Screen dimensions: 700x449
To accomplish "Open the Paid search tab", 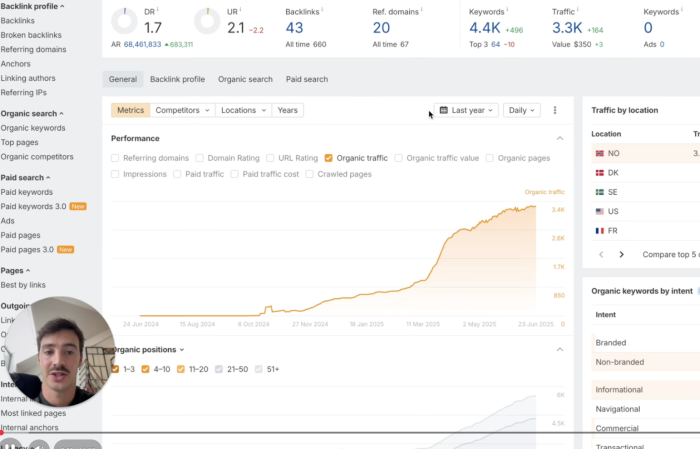I will [308, 79].
